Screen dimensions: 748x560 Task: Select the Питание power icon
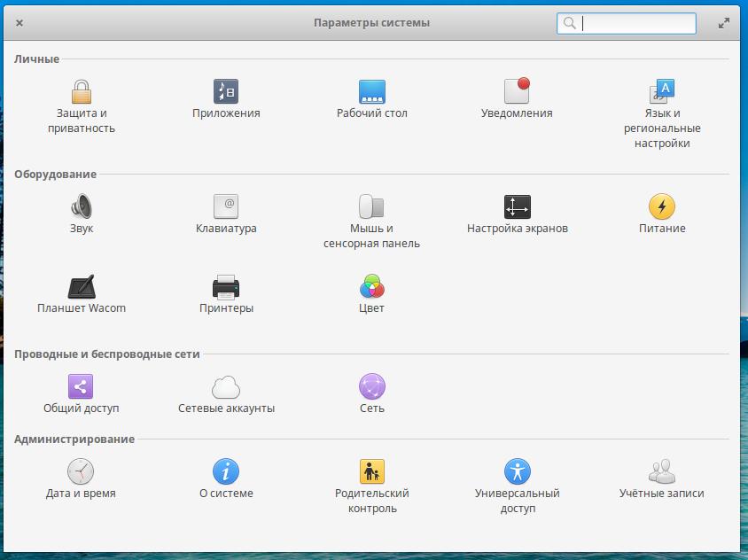(x=662, y=207)
